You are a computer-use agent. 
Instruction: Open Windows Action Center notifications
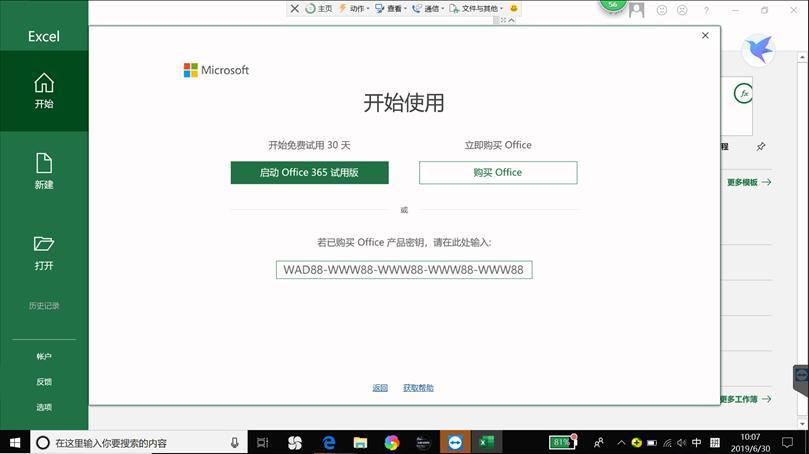coord(787,443)
